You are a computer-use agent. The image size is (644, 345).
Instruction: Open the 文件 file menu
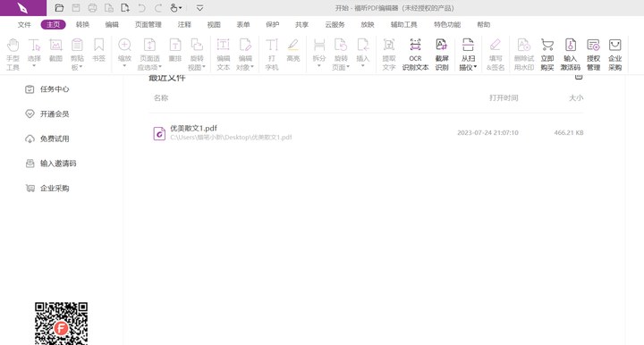(x=24, y=25)
